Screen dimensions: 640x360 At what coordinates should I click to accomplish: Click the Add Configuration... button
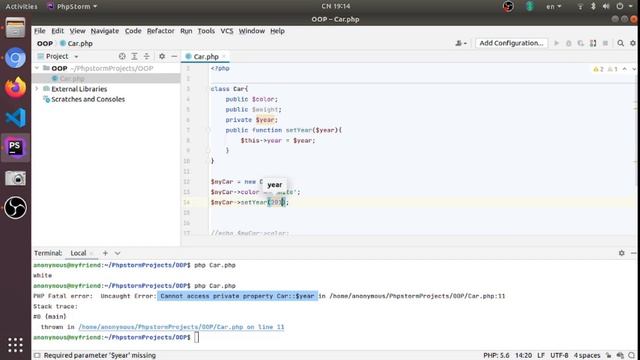point(511,43)
